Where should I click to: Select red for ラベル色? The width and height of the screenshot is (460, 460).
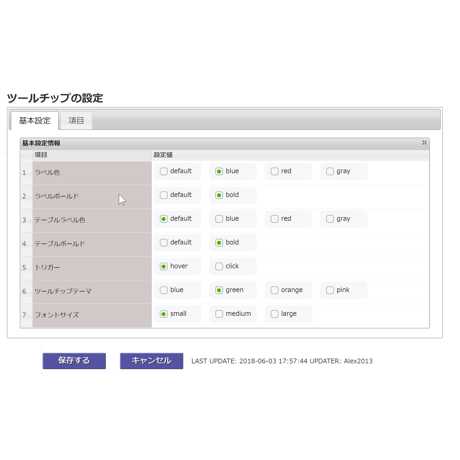tap(274, 171)
